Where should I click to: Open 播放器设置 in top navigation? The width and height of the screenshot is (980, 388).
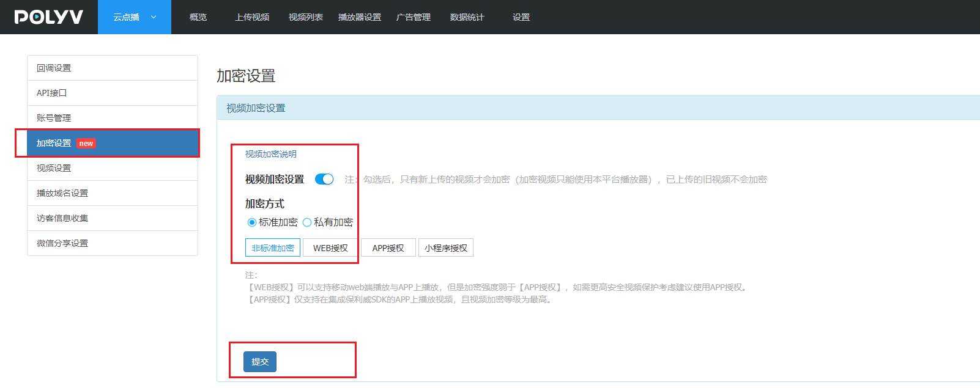360,17
